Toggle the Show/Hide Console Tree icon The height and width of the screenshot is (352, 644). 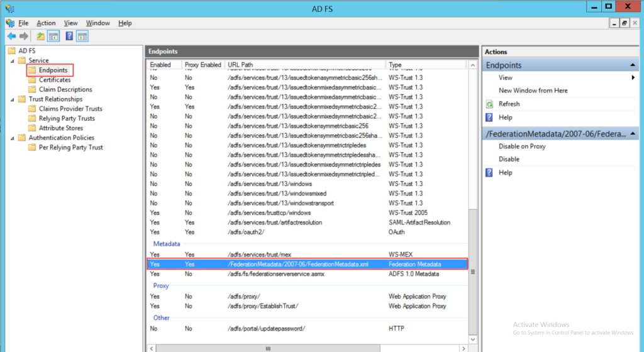click(53, 36)
